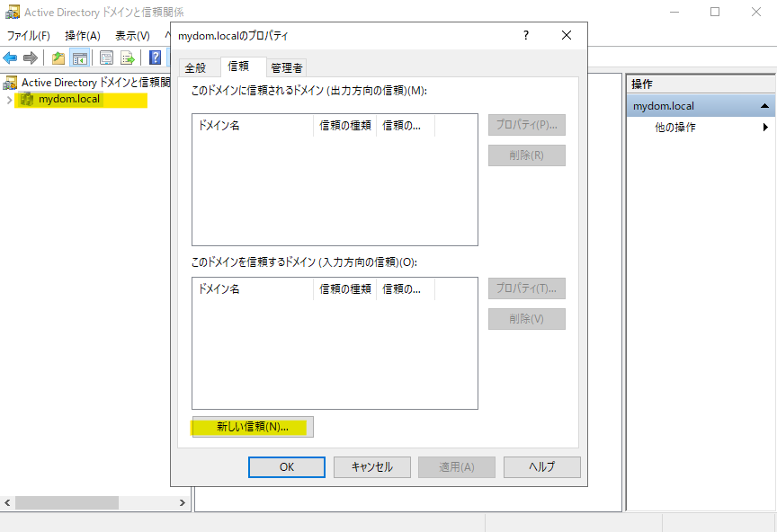Collapse the mydom.local actions section header

[x=764, y=106]
